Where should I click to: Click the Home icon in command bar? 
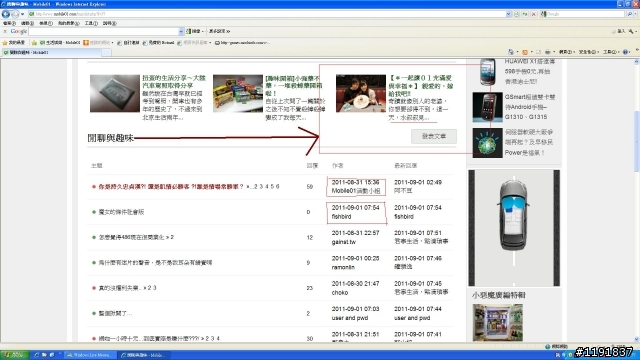point(511,52)
